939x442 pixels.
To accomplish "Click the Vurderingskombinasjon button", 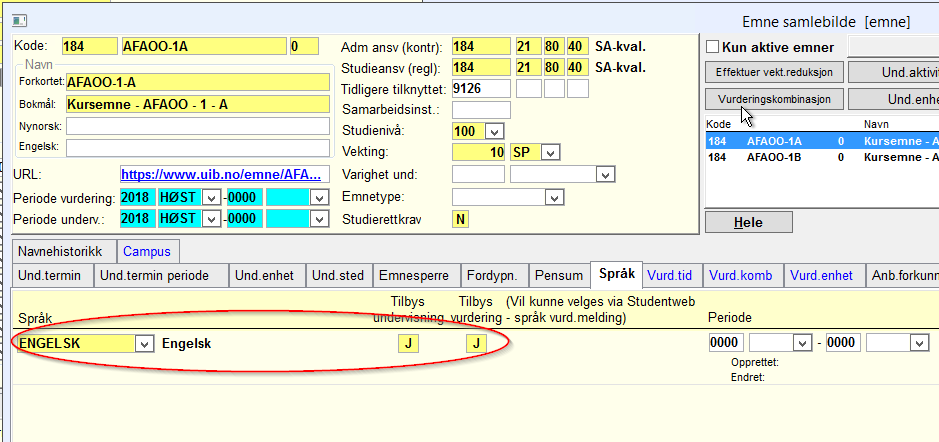I will pyautogui.click(x=775, y=99).
